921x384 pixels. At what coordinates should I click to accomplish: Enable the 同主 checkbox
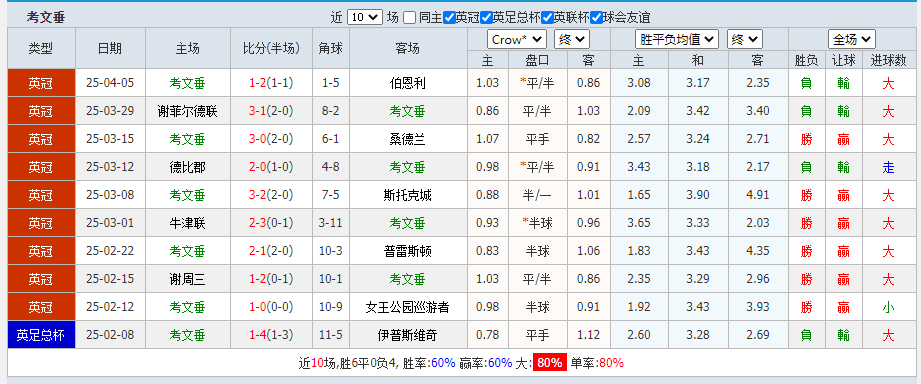(410, 18)
